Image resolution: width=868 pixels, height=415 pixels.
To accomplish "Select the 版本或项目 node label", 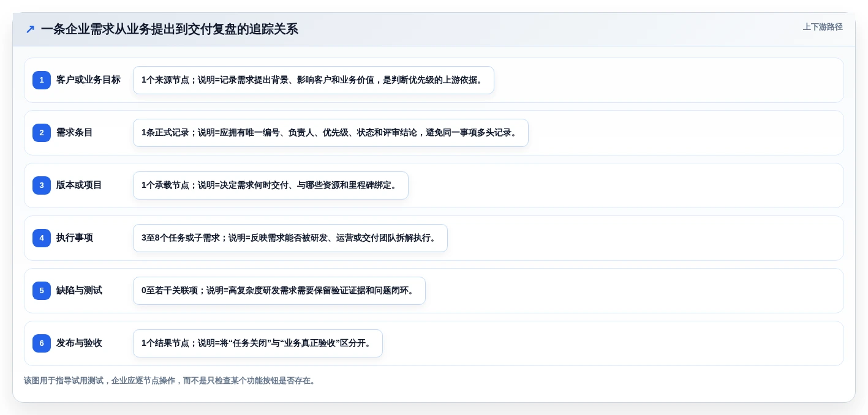I will 79,185.
